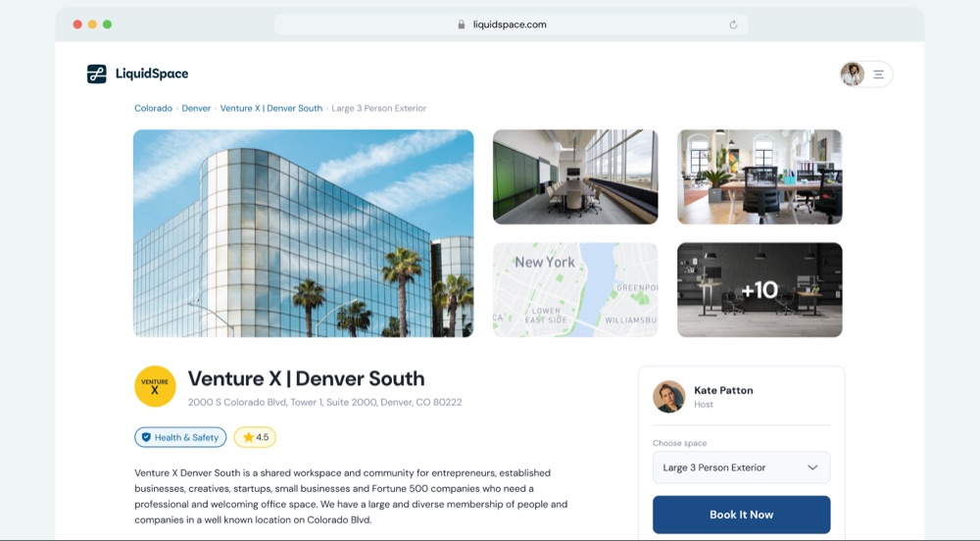Image resolution: width=980 pixels, height=541 pixels.
Task: Click Large 3 Person Exterior breadcrumb text
Action: pos(378,108)
